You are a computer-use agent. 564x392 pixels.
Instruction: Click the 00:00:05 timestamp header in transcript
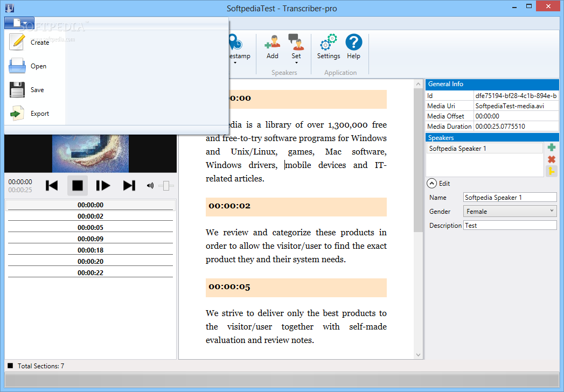click(x=296, y=288)
